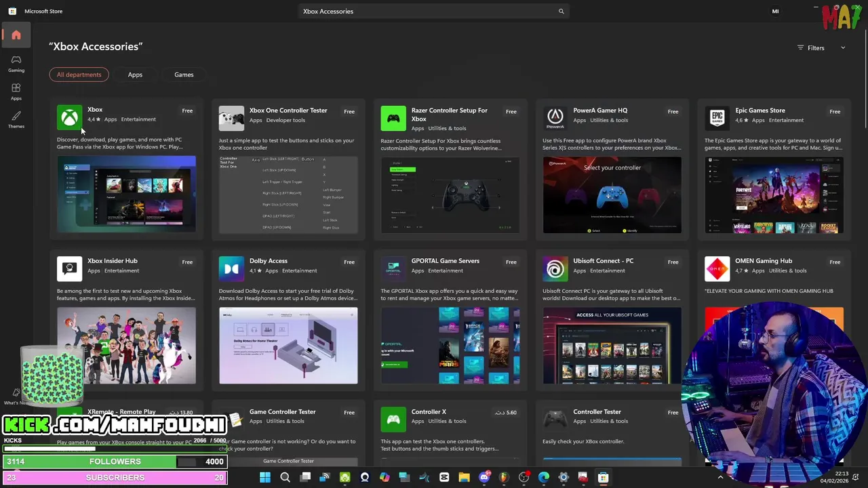Viewport: 868px width, 488px height.
Task: Open the Xbox app title link
Action: click(95, 109)
